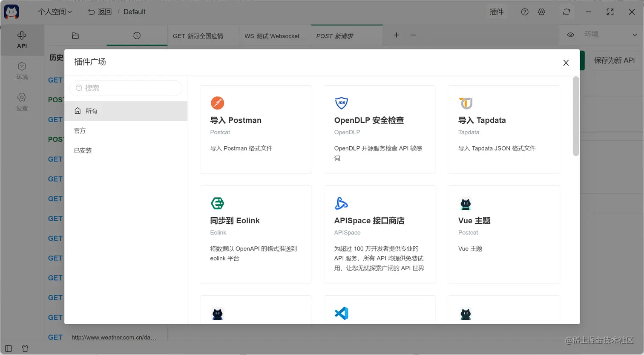The width and height of the screenshot is (644, 355).
Task: Open 设置 settings in left sidebar
Action: 22,102
